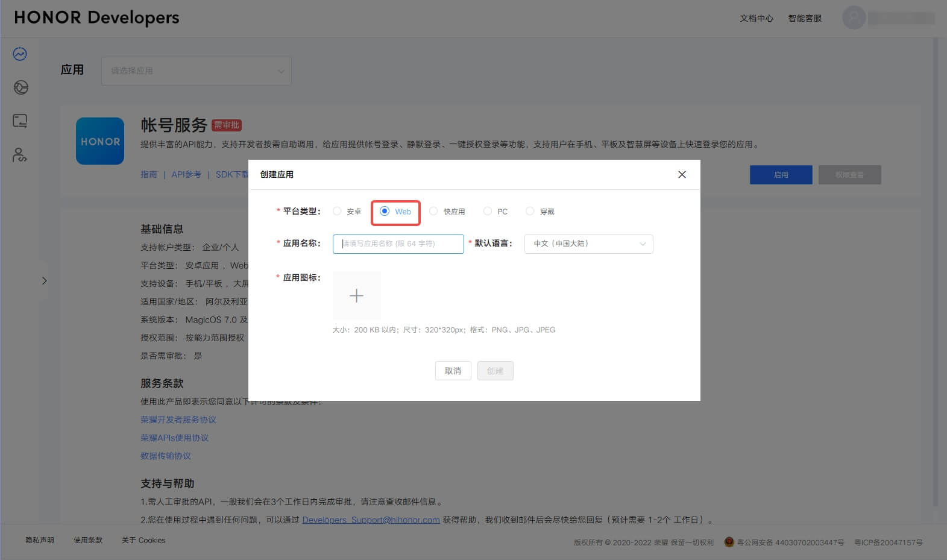
Task: Click the user avatar icon in header
Action: pyautogui.click(x=854, y=18)
